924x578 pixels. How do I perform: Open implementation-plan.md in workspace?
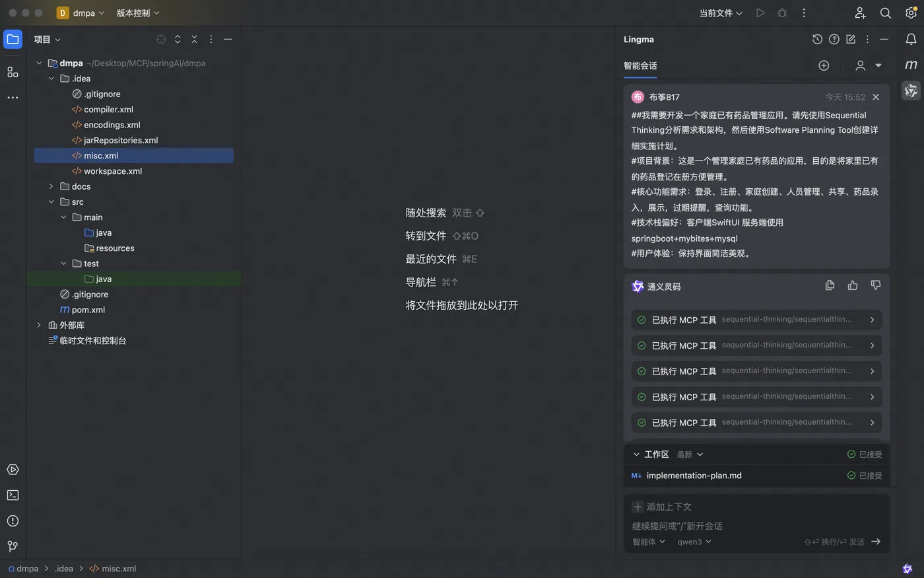pyautogui.click(x=694, y=476)
